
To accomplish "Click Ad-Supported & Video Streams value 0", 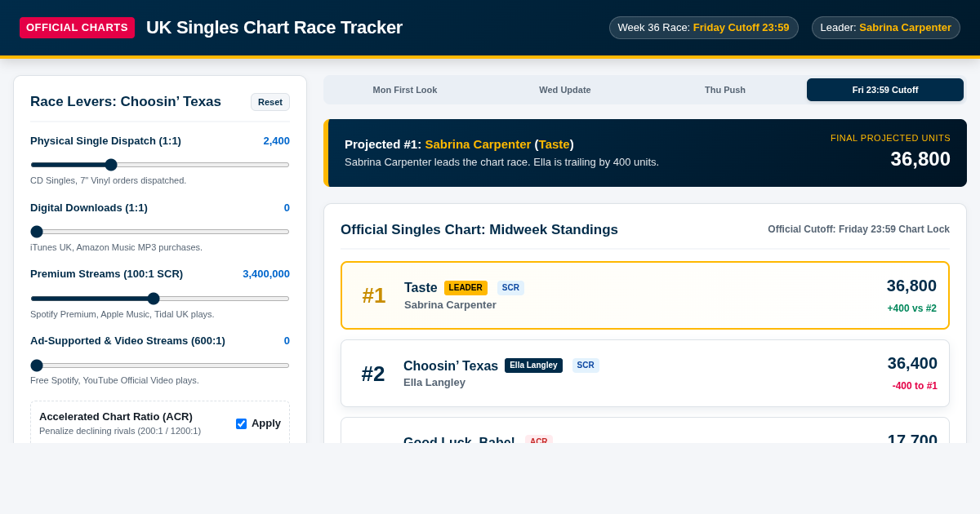I will [x=287, y=341].
